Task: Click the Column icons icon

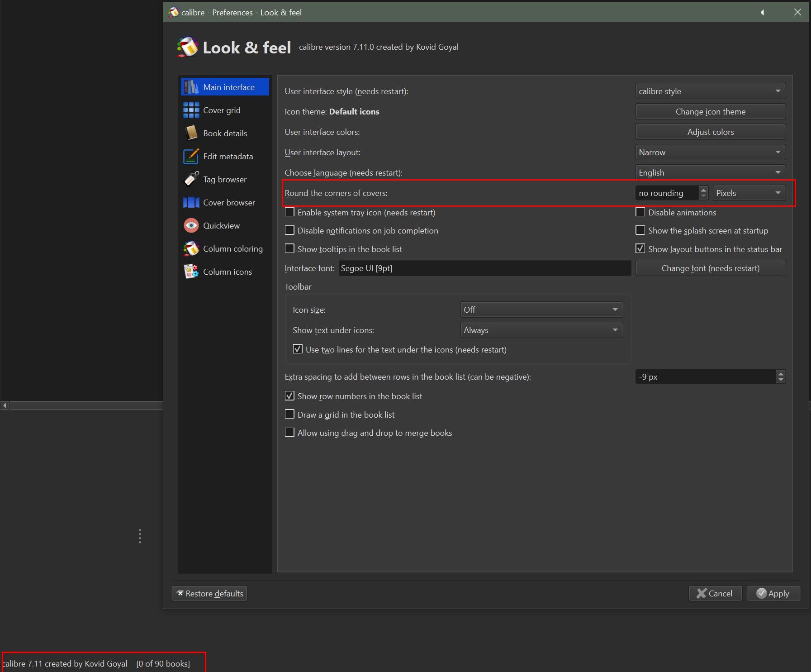Action: click(x=191, y=272)
